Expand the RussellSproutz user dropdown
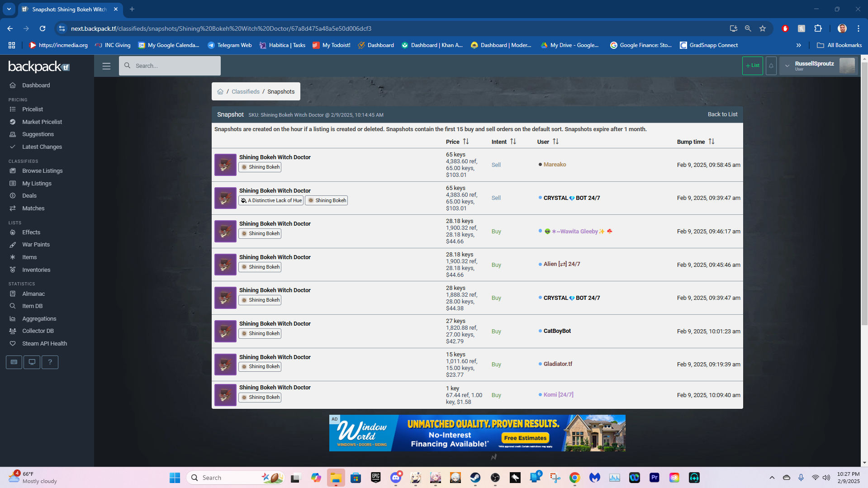868x488 pixels. click(x=787, y=66)
